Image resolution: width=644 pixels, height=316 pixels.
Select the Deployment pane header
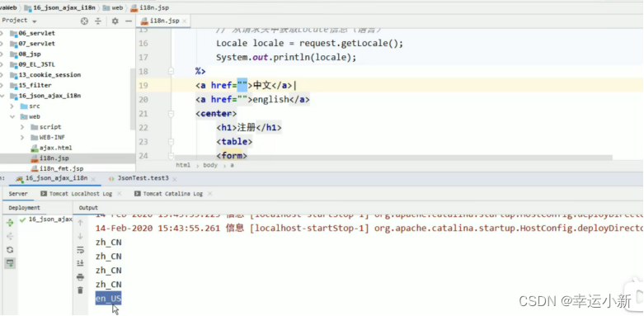(x=24, y=208)
